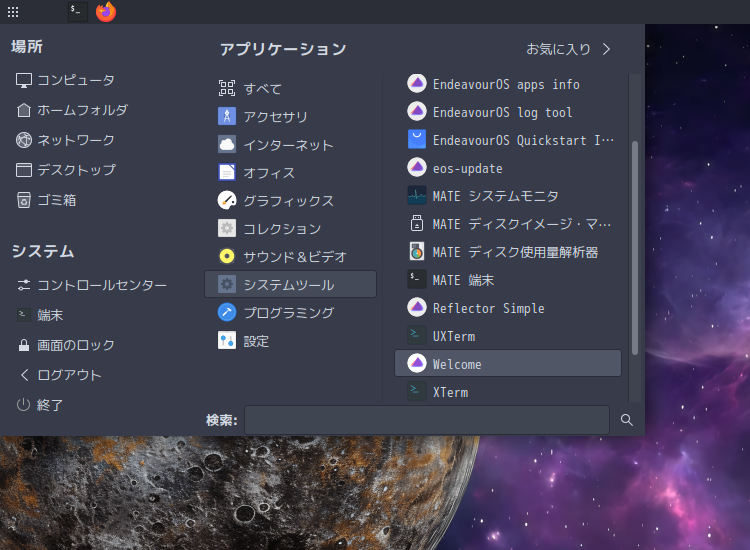Launch UXTerm
Viewport: 750px width, 550px height.
point(507,336)
